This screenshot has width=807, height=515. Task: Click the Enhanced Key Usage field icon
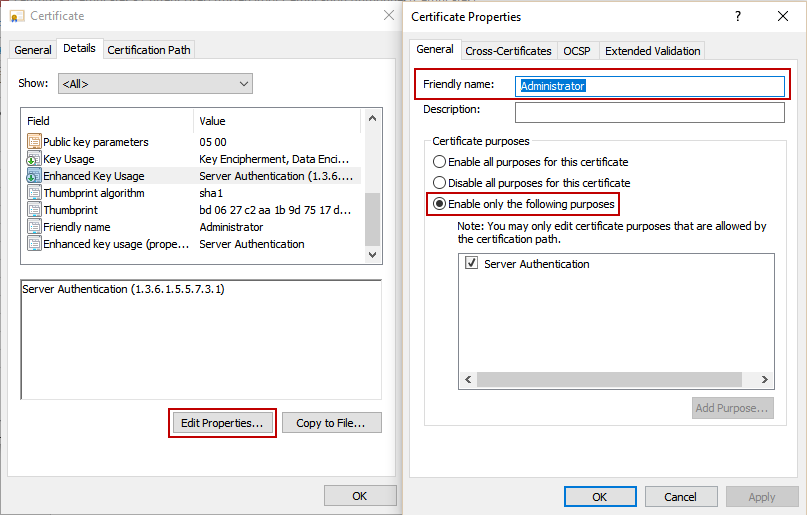33,176
